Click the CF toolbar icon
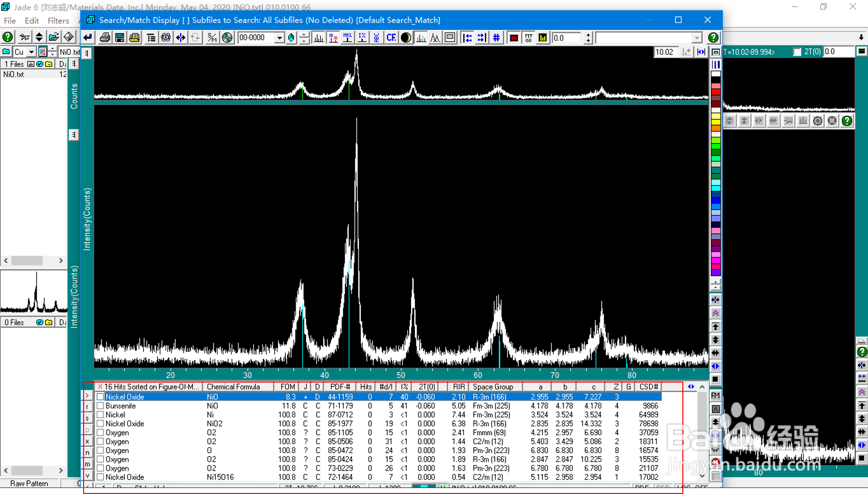The width and height of the screenshot is (868, 494). click(x=391, y=38)
